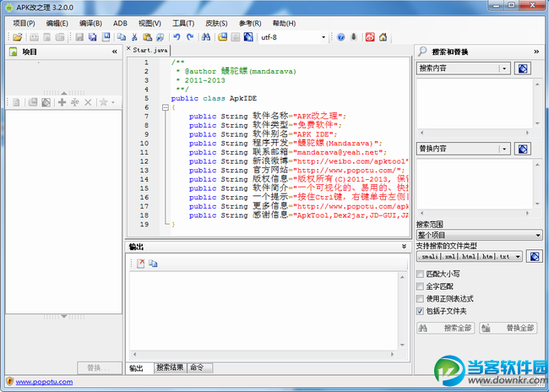The image size is (549, 392).
Task: Click the blue help question mark icon
Action: point(340,37)
